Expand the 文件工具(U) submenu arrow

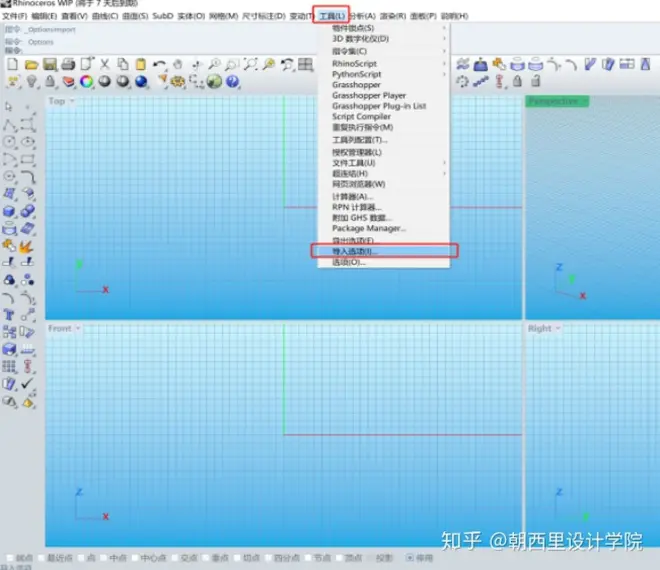click(x=444, y=163)
